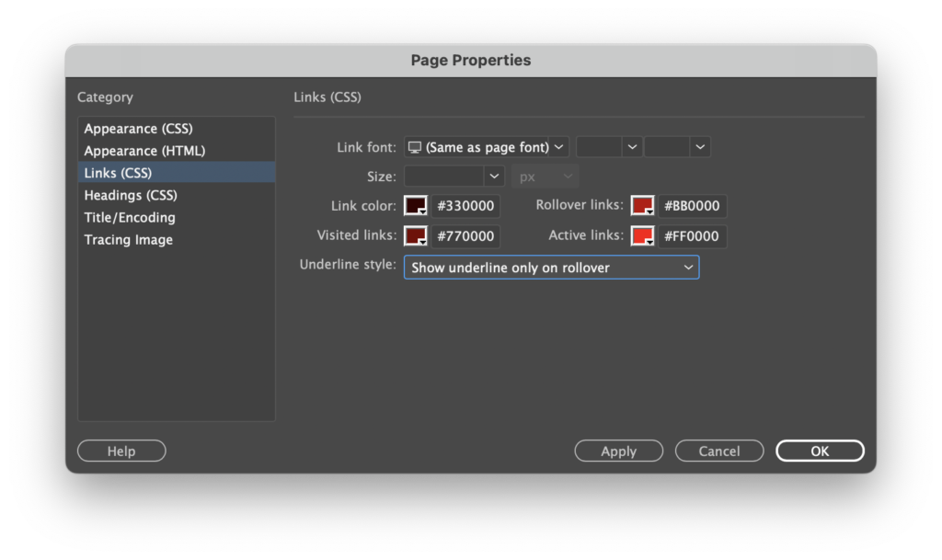Click the Help button
The width and height of the screenshot is (942, 560).
coord(121,451)
